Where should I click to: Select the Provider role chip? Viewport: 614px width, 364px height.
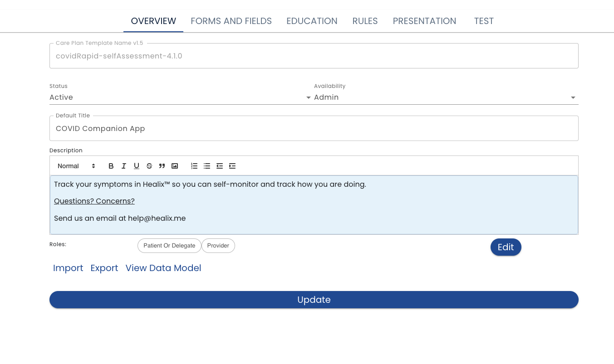pos(218,246)
